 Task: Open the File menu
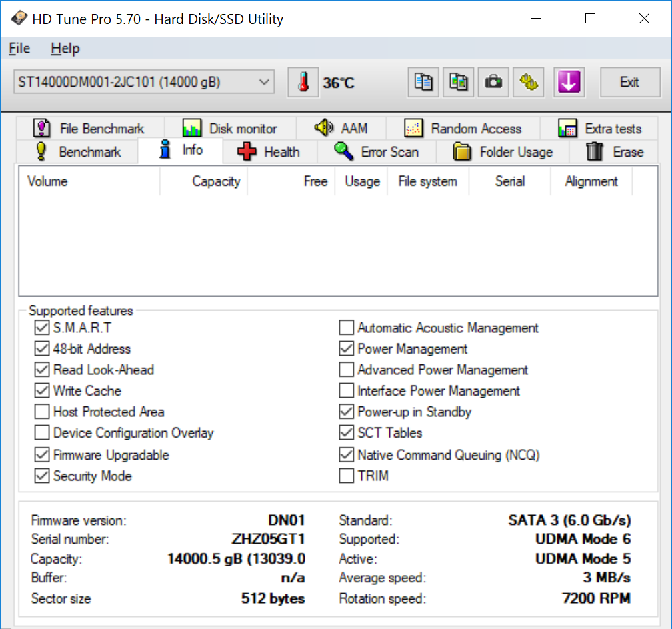point(19,49)
